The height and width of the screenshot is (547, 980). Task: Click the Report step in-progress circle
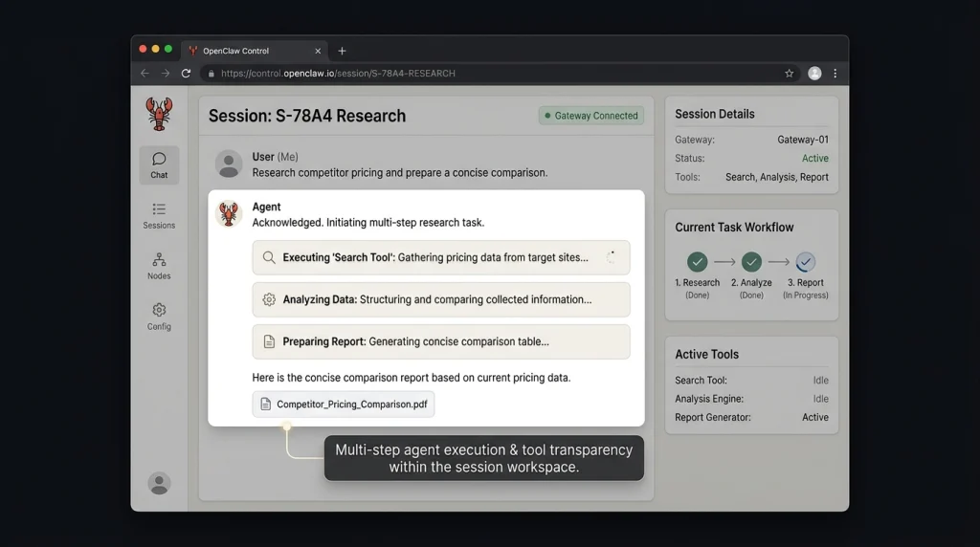tap(805, 262)
